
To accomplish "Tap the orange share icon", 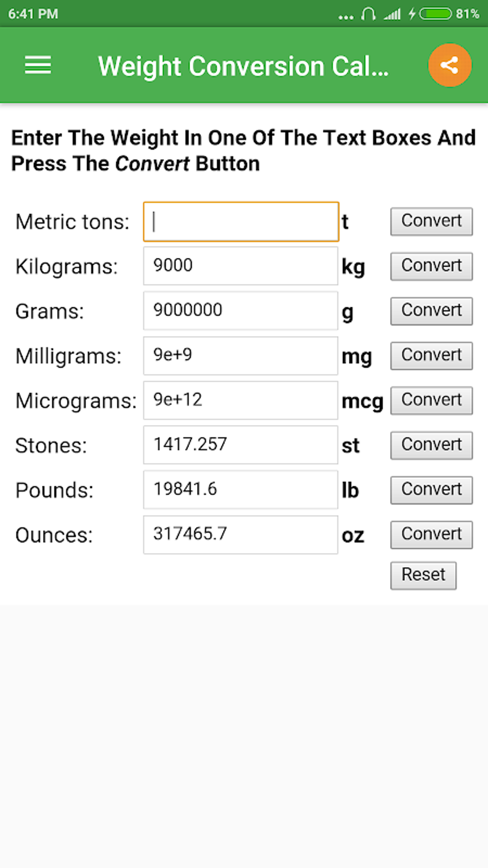I will [449, 65].
